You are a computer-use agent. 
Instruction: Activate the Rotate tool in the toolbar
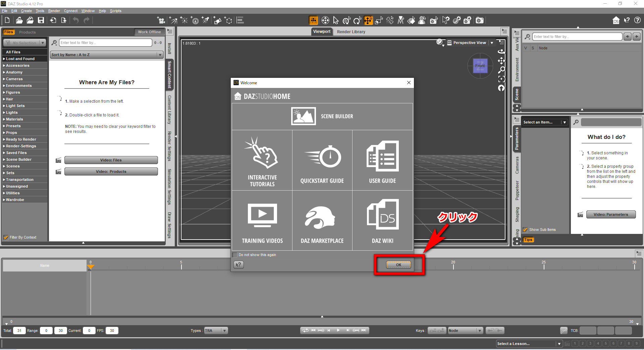point(357,20)
